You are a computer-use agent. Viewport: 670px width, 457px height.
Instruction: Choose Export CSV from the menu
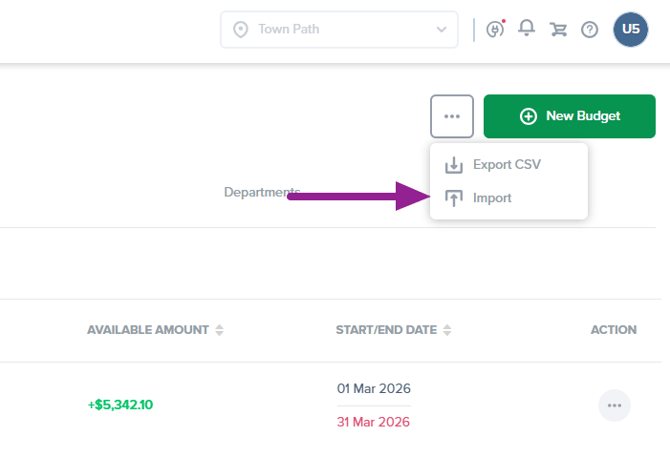point(507,165)
